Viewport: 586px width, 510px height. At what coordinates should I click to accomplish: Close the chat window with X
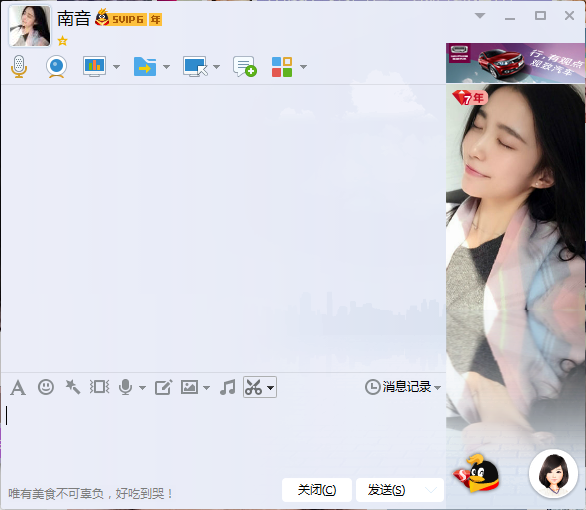point(569,16)
